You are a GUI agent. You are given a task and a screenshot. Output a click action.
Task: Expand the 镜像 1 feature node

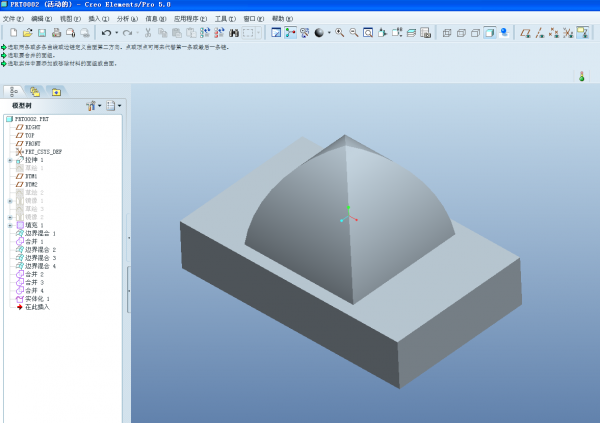tap(10, 201)
